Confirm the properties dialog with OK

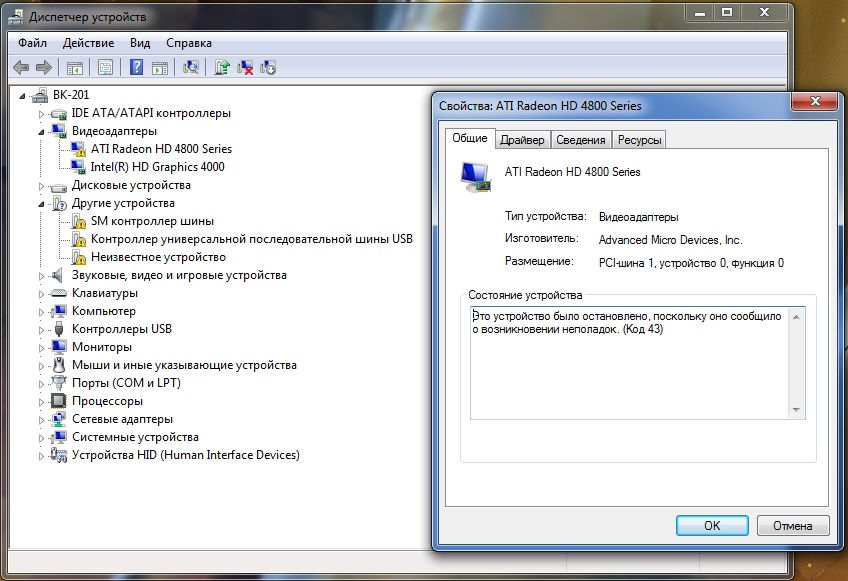[x=712, y=525]
